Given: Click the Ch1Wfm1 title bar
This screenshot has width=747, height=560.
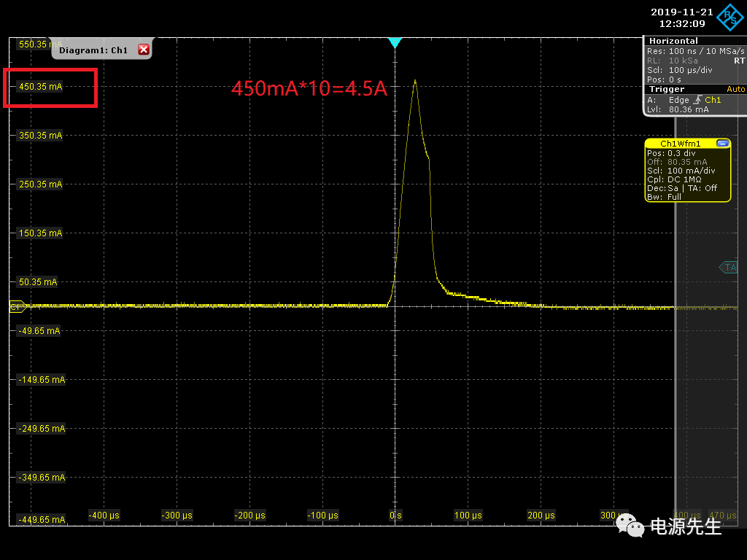Looking at the screenshot, I should pos(680,144).
